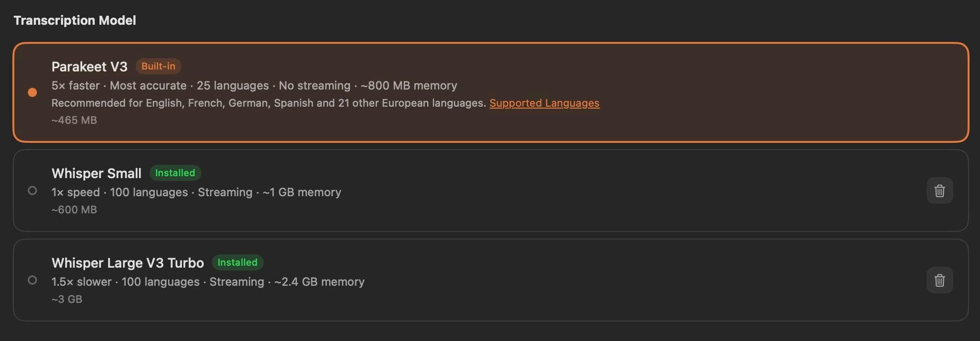980x341 pixels.
Task: Choose the Whisper Large V3 Turbo radio button
Action: tap(32, 280)
